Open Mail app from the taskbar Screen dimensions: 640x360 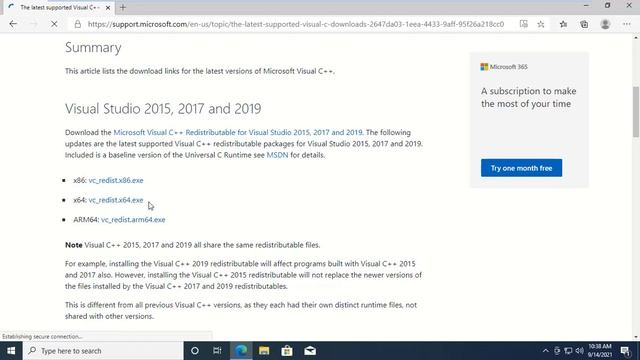(310, 351)
